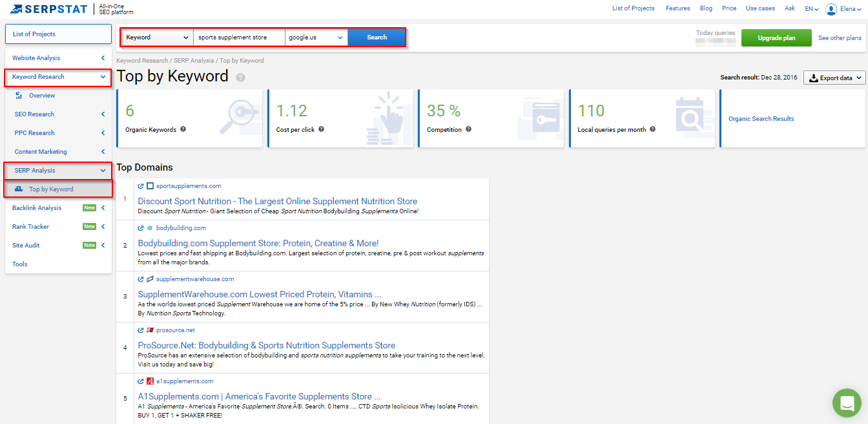Open the Keyword search type dropdown
This screenshot has width=868, height=424.
coord(158,37)
